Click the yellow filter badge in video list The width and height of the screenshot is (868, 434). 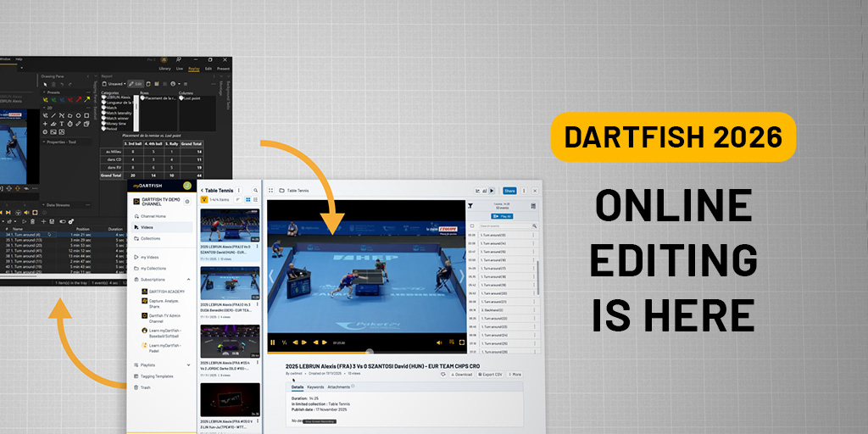click(204, 199)
